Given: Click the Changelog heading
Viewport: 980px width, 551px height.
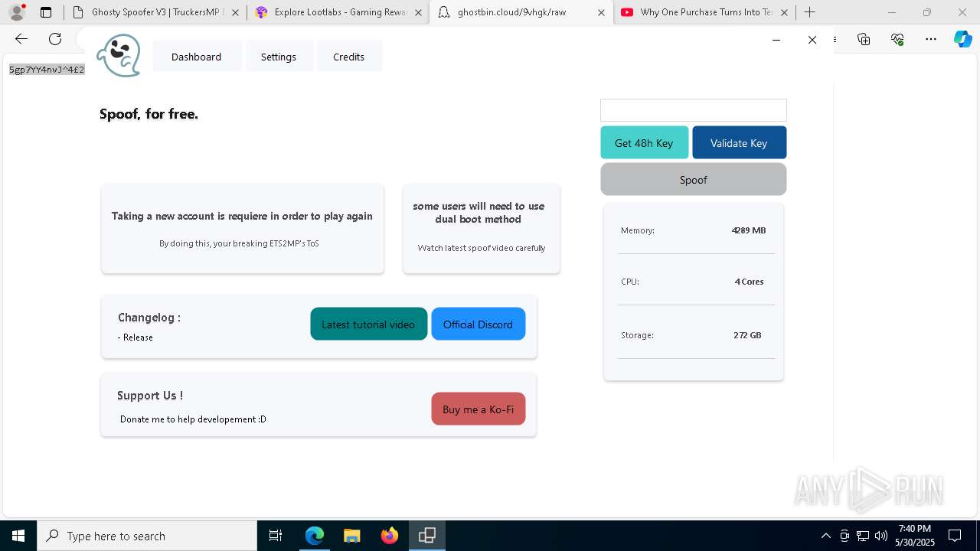Looking at the screenshot, I should [x=149, y=318].
